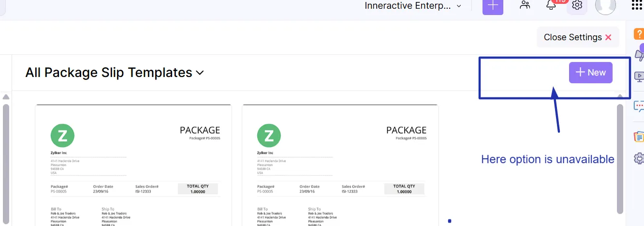Open the notifications bell

(x=551, y=5)
